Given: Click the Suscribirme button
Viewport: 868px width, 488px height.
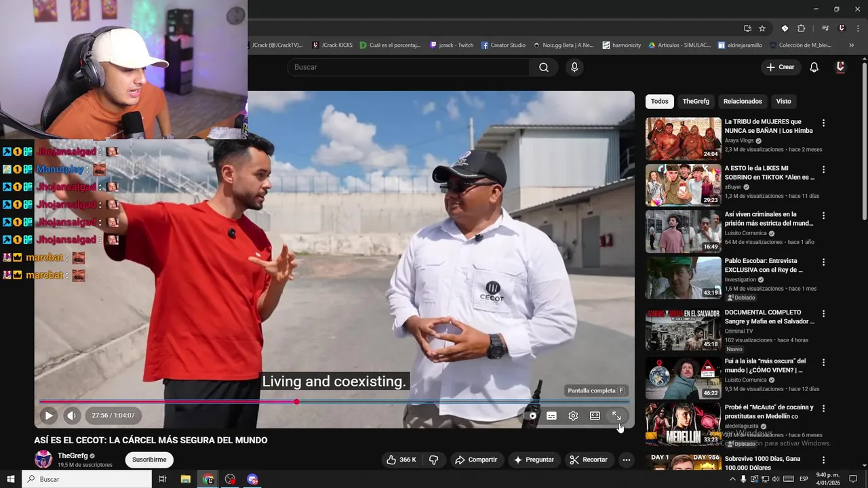Looking at the screenshot, I should (x=149, y=460).
